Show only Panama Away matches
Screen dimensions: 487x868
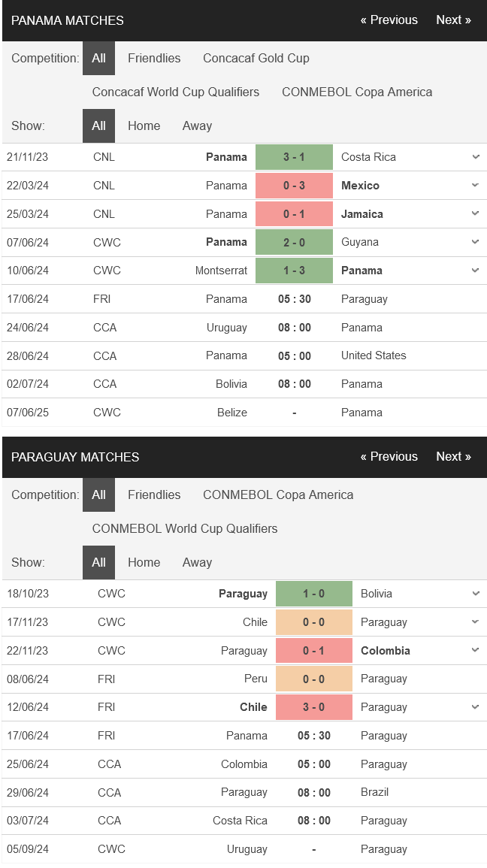tap(197, 126)
